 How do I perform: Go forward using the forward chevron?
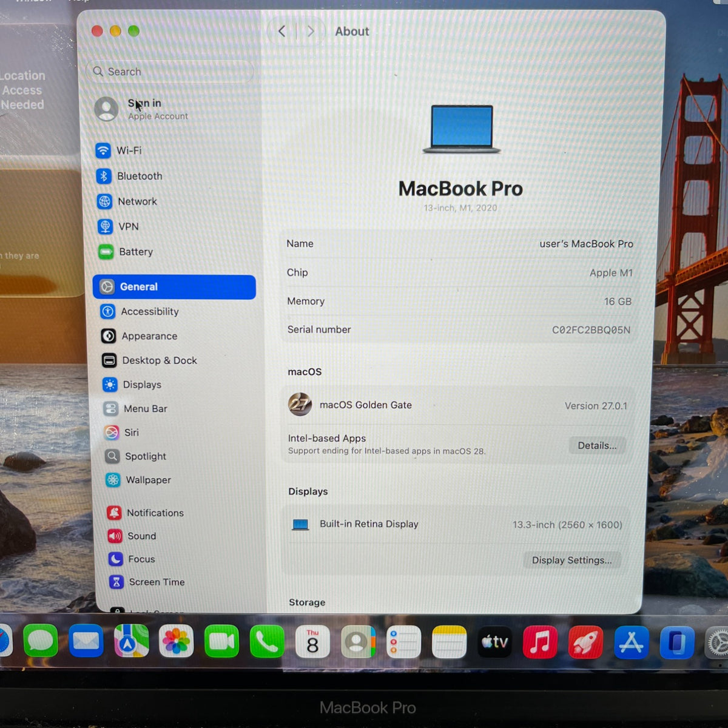click(x=311, y=31)
